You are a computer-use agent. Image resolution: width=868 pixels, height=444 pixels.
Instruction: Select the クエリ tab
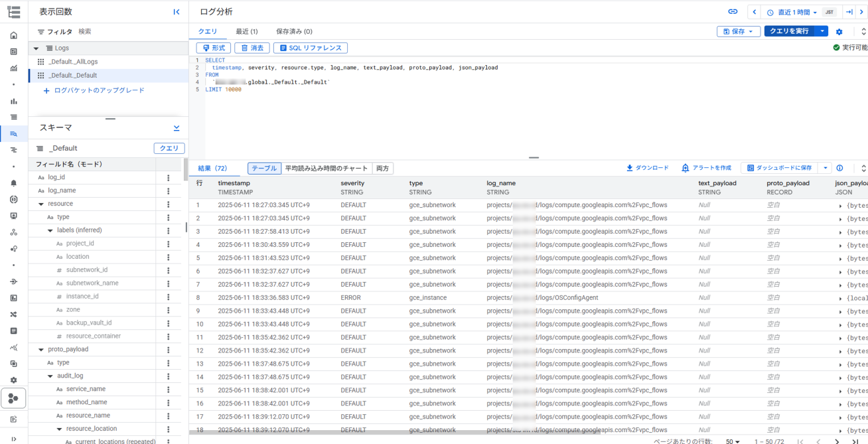(208, 31)
